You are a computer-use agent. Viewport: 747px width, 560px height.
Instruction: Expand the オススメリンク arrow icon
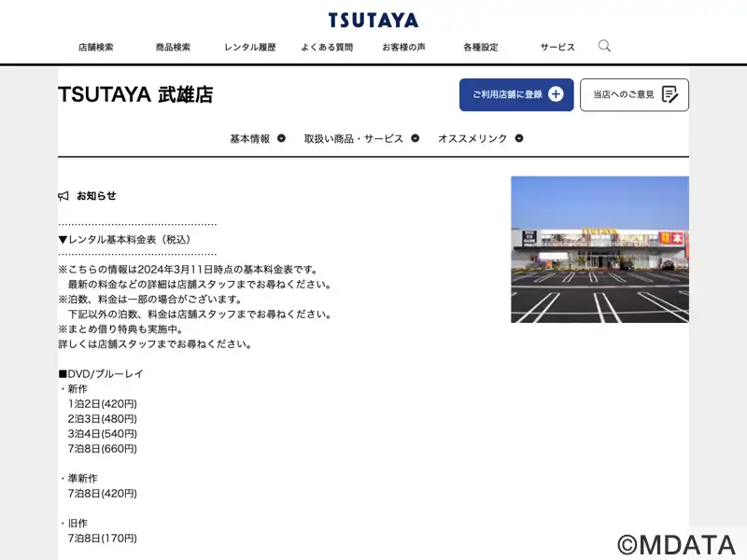519,138
